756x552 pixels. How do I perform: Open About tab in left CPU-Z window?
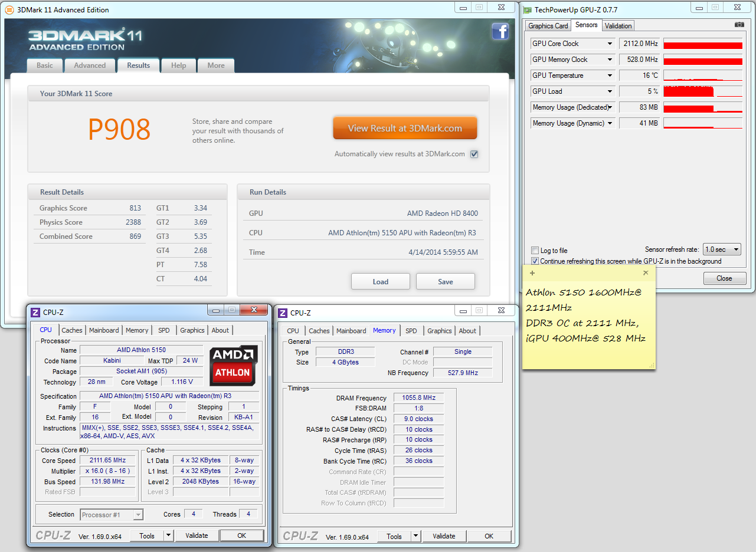click(221, 330)
